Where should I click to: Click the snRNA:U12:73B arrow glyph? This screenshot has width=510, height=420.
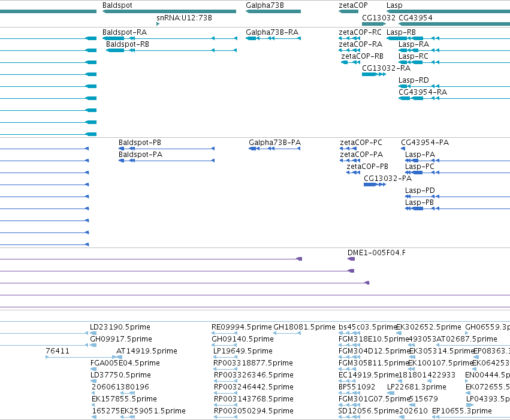[x=158, y=24]
